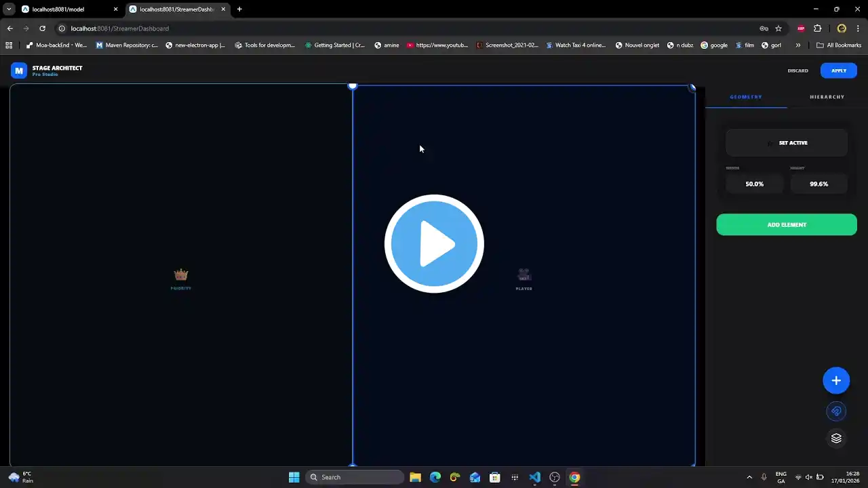
Task: Open the Apps grid in the bookmarks bar
Action: point(9,45)
